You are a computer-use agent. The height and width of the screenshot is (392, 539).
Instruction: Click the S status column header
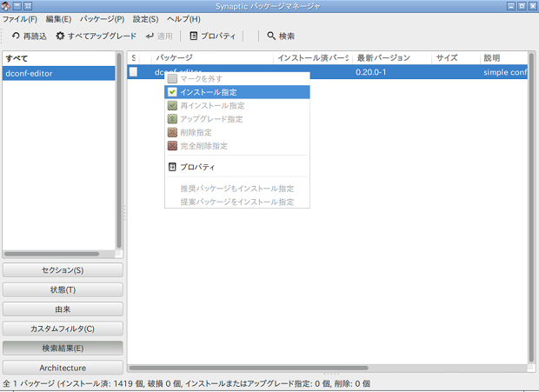[133, 57]
